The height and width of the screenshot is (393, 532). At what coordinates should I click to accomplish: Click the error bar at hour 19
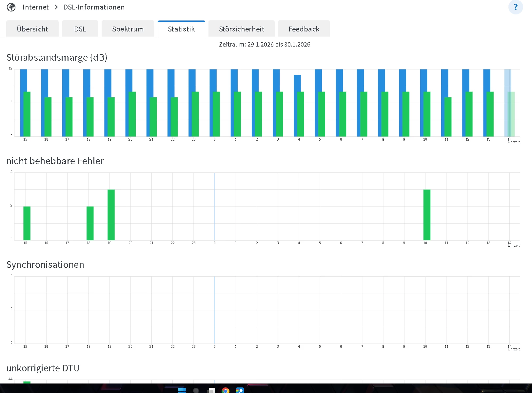click(111, 215)
